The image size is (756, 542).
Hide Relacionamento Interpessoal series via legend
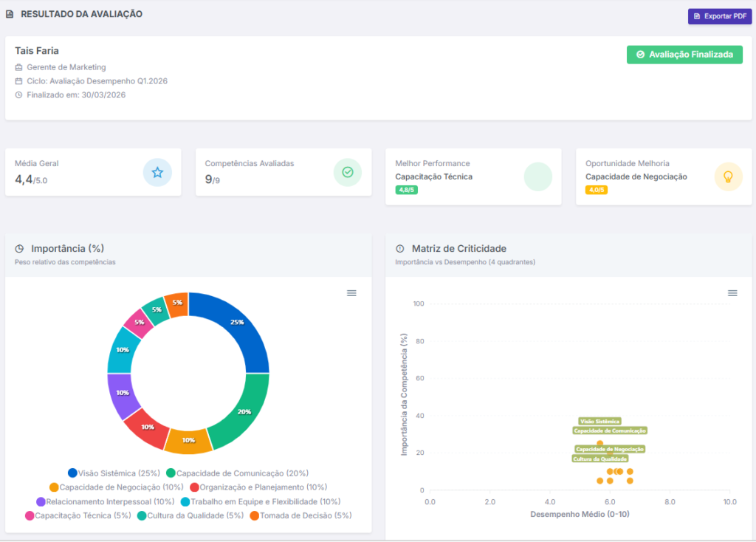tap(105, 501)
